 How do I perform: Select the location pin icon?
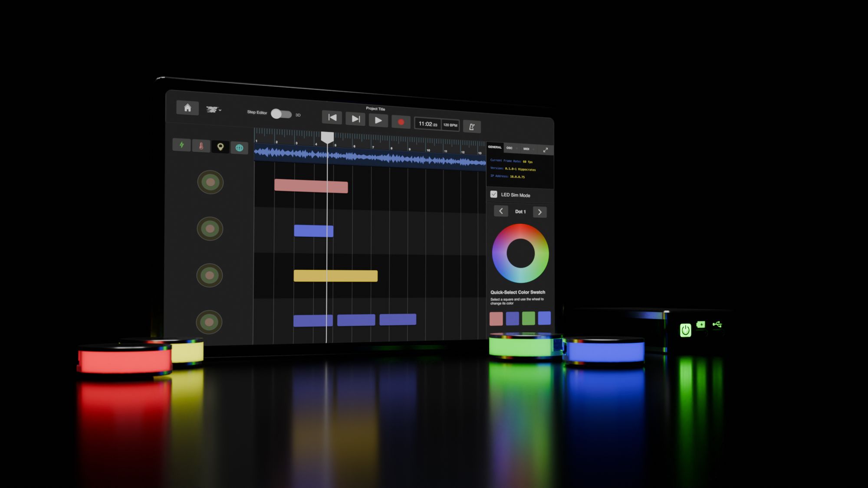220,147
